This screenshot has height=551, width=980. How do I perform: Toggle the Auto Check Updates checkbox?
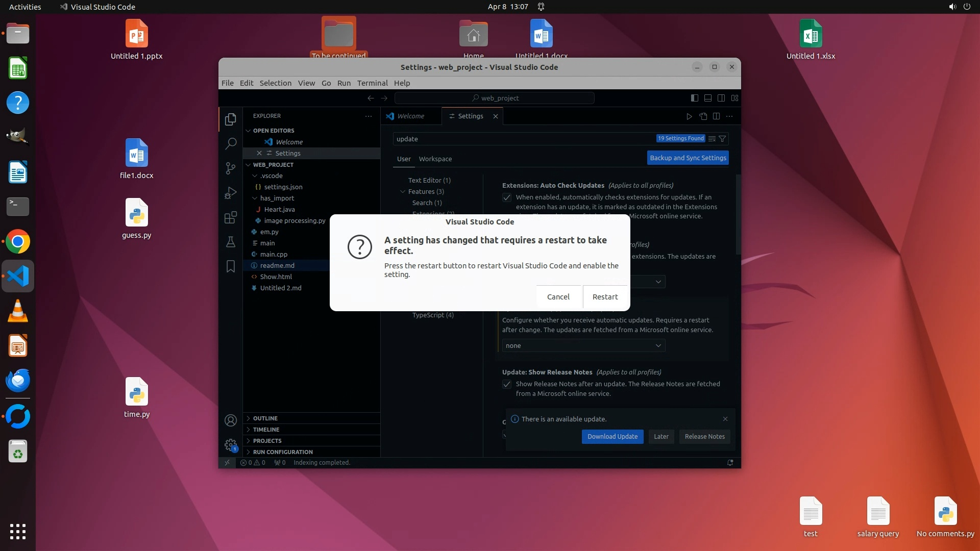(x=507, y=197)
